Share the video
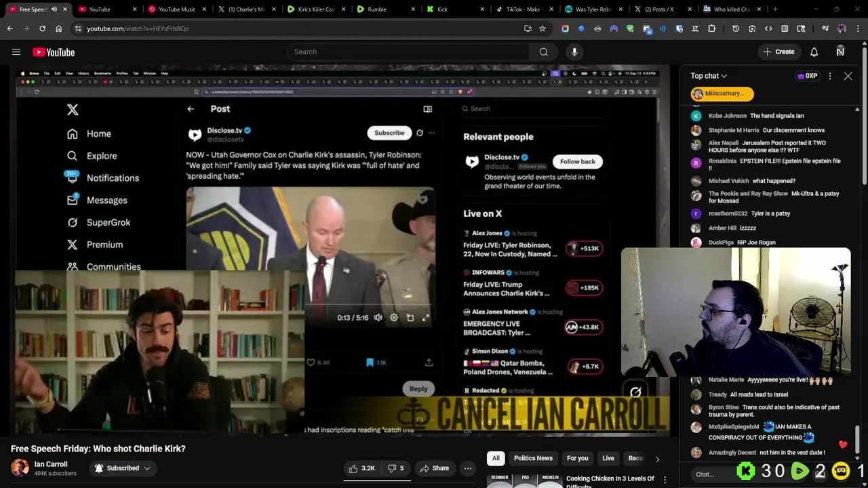This screenshot has width=868, height=488. (x=434, y=468)
